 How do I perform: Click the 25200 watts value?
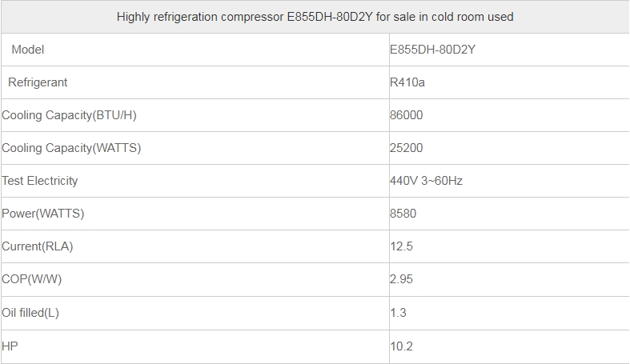point(406,148)
